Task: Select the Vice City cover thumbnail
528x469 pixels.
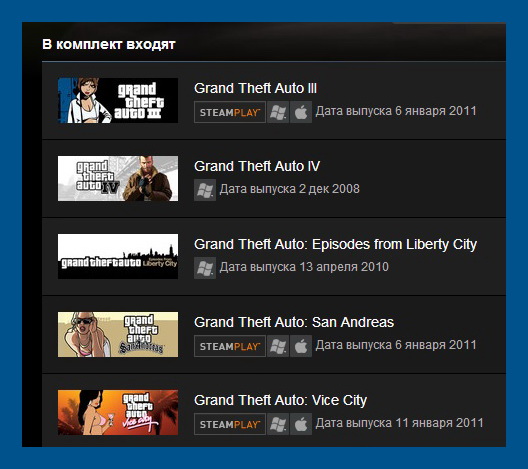Action: pyautogui.click(x=118, y=412)
